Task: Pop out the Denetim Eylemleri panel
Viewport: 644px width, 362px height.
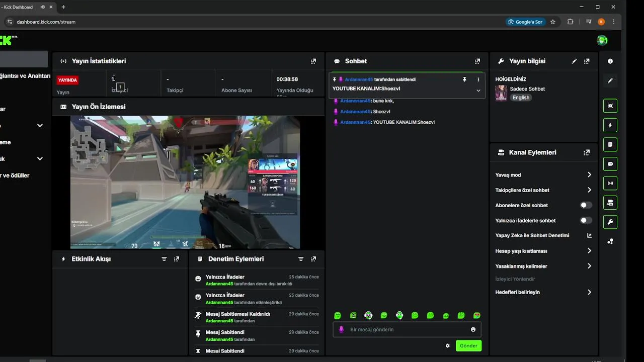Action: tap(313, 259)
